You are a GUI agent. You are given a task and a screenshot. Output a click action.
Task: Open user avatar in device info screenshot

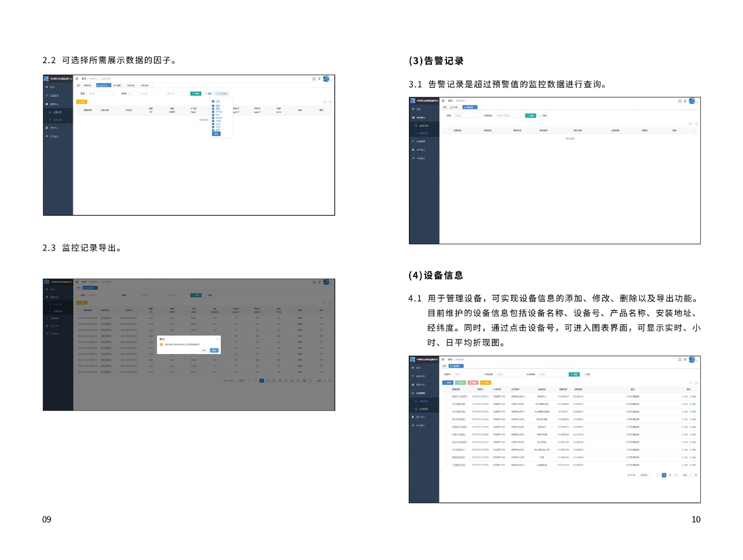[692, 360]
